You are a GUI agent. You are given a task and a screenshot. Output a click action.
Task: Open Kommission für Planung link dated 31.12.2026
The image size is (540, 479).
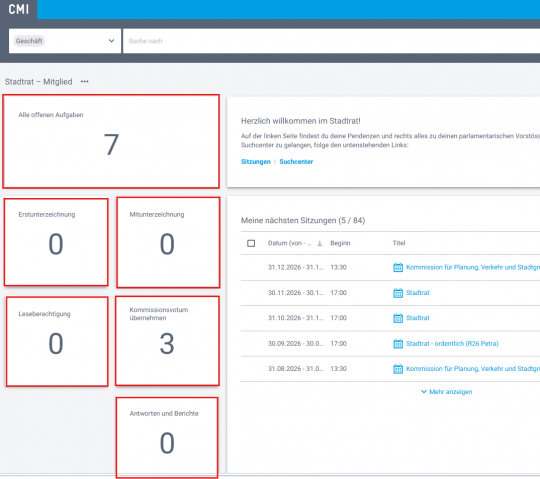click(x=473, y=267)
